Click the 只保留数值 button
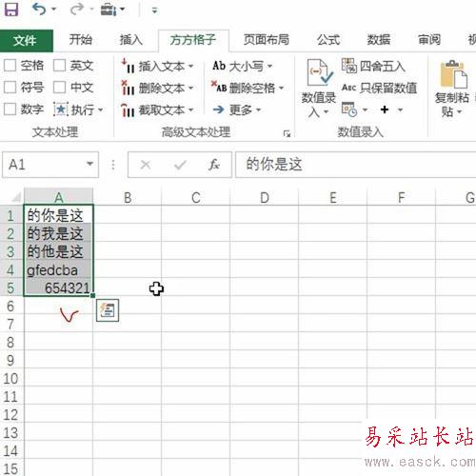Image resolution: width=476 pixels, height=476 pixels. tap(380, 88)
